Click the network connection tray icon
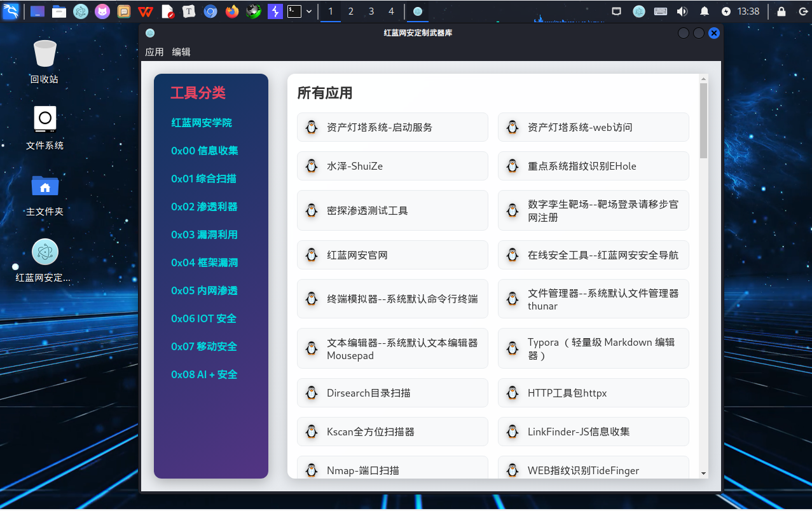Screen dimensions: 812x511 point(617,11)
